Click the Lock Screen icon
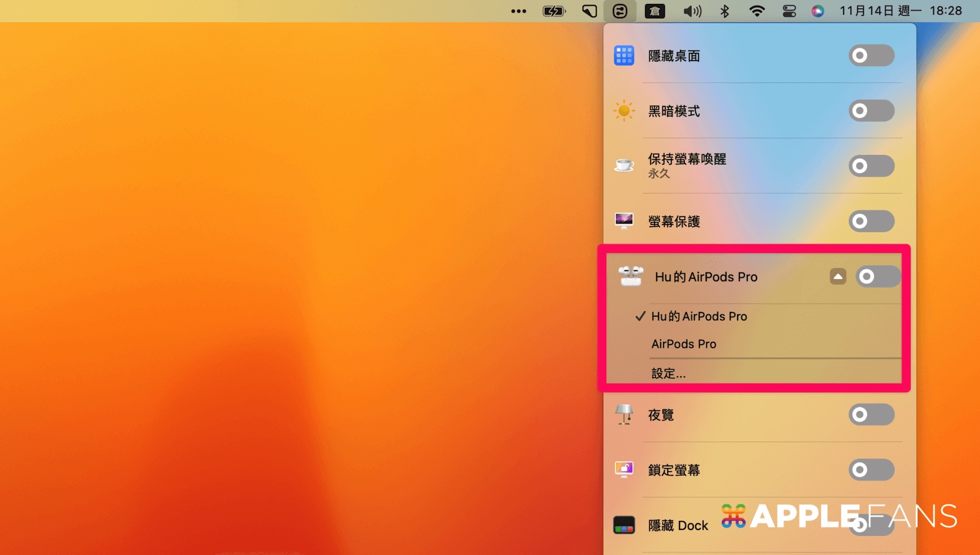This screenshot has height=555, width=980. point(624,470)
